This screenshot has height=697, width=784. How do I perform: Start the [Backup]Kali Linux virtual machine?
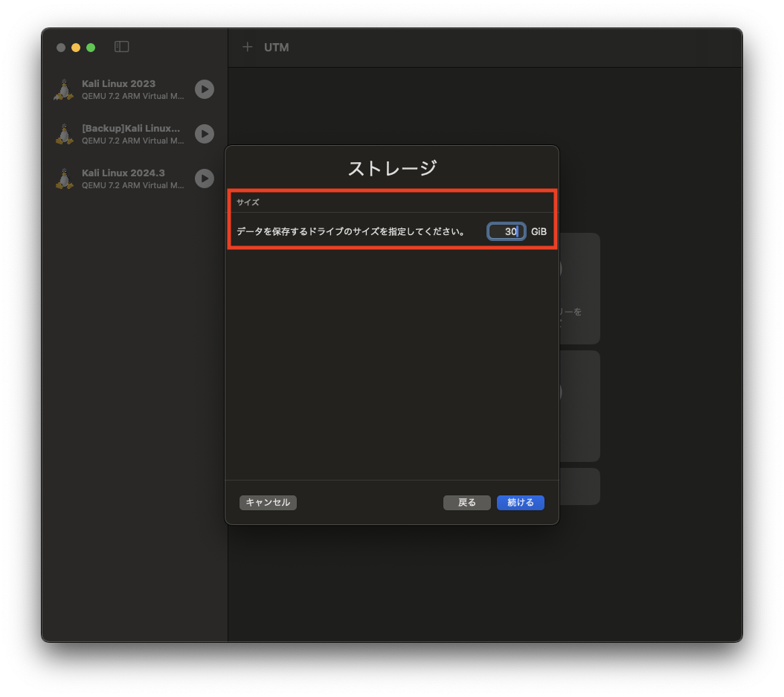pos(203,134)
